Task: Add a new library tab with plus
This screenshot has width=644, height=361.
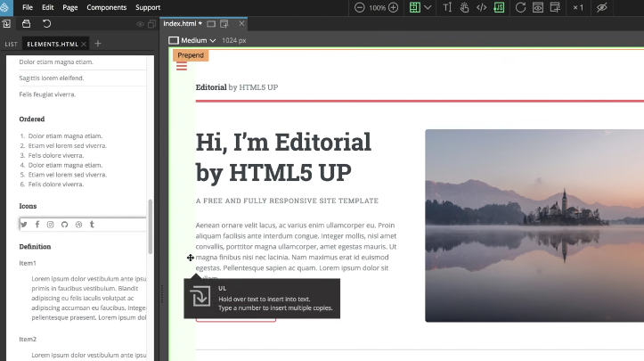Action: (98, 44)
